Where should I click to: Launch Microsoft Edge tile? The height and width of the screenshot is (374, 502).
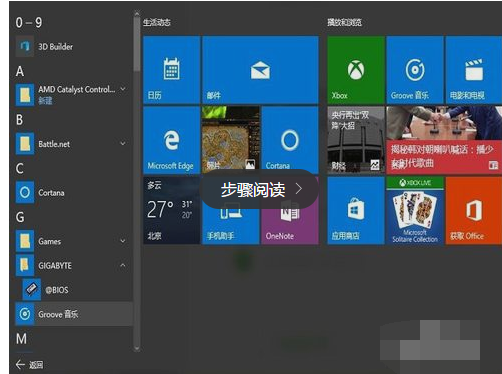click(172, 140)
